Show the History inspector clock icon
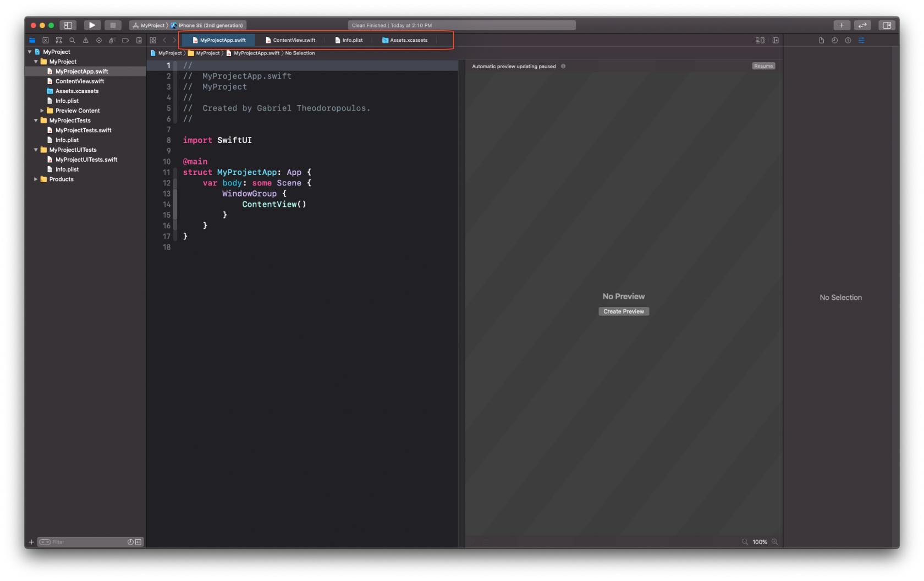 tap(834, 40)
